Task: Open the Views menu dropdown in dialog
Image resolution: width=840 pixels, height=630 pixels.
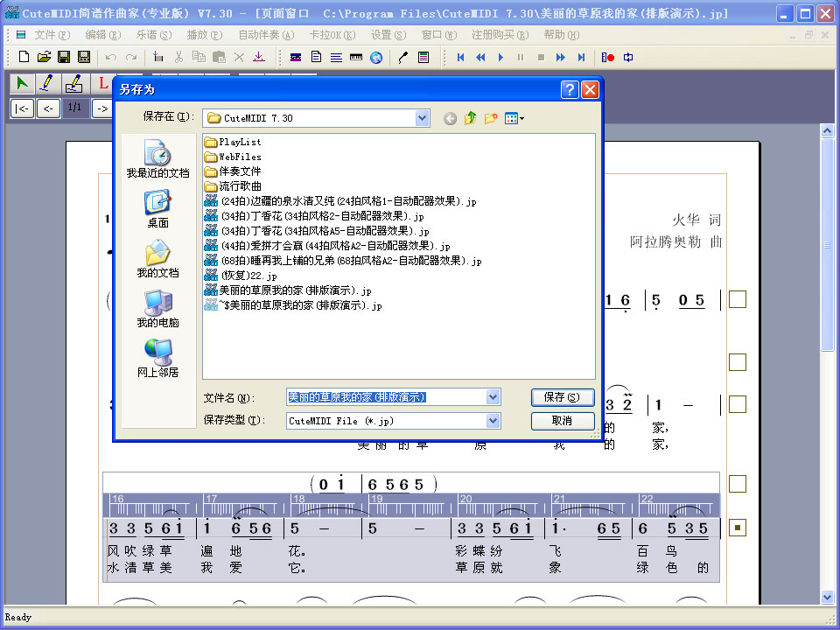Action: [x=514, y=118]
